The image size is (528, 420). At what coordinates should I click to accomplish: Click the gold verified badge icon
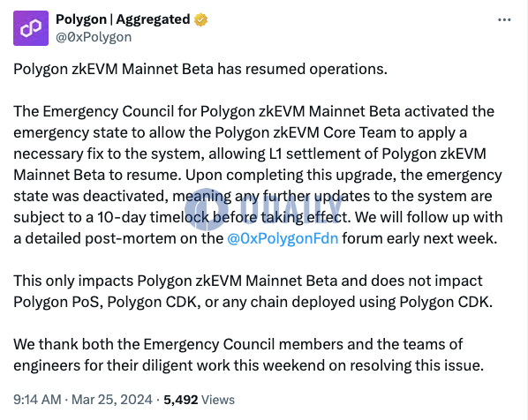200,20
